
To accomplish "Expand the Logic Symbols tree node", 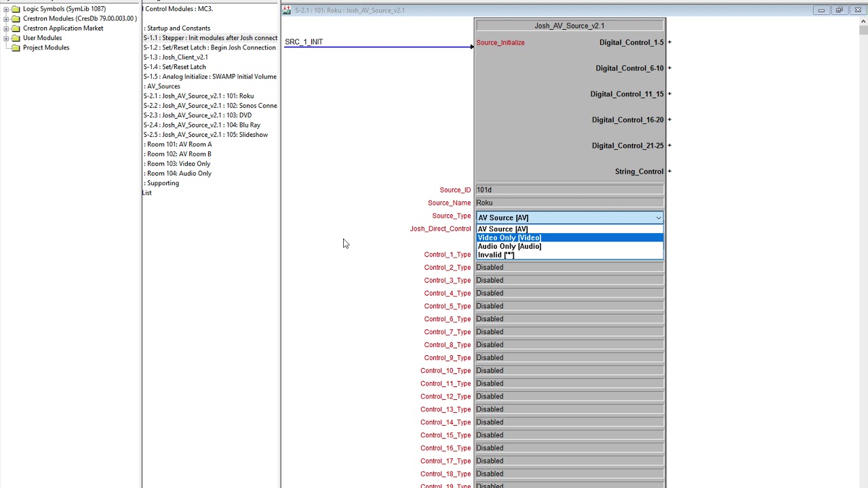I will tap(6, 9).
